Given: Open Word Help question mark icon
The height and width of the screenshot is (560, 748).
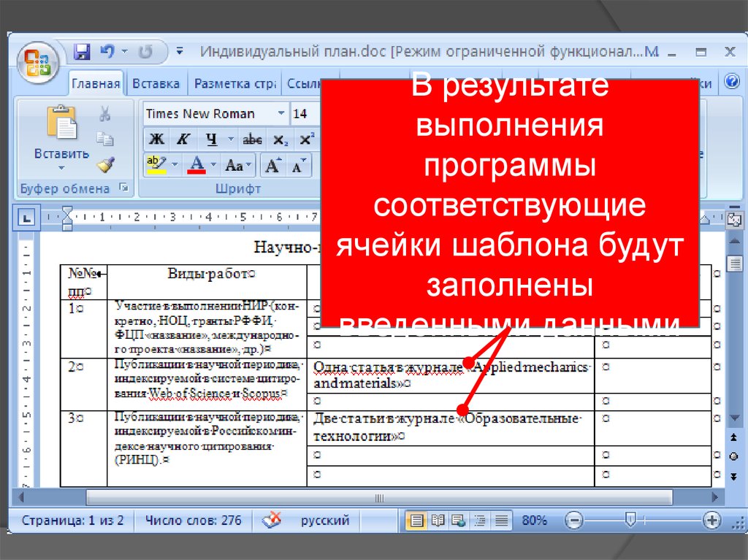Looking at the screenshot, I should click(x=731, y=83).
